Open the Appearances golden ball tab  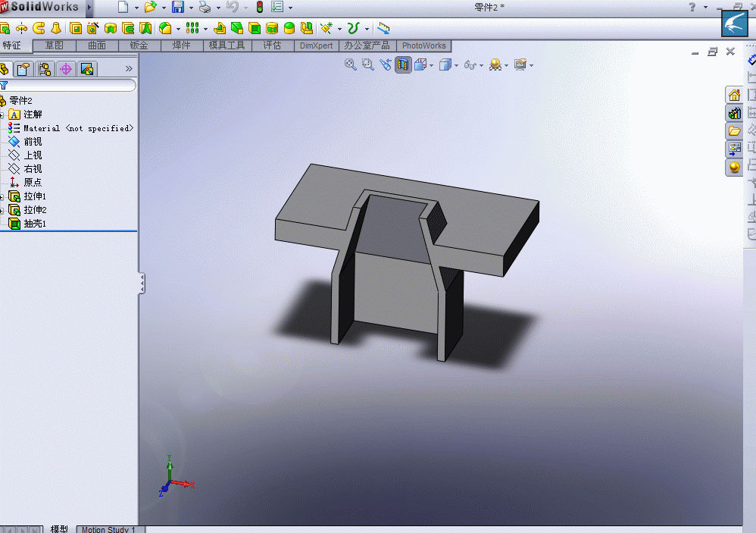(x=734, y=168)
